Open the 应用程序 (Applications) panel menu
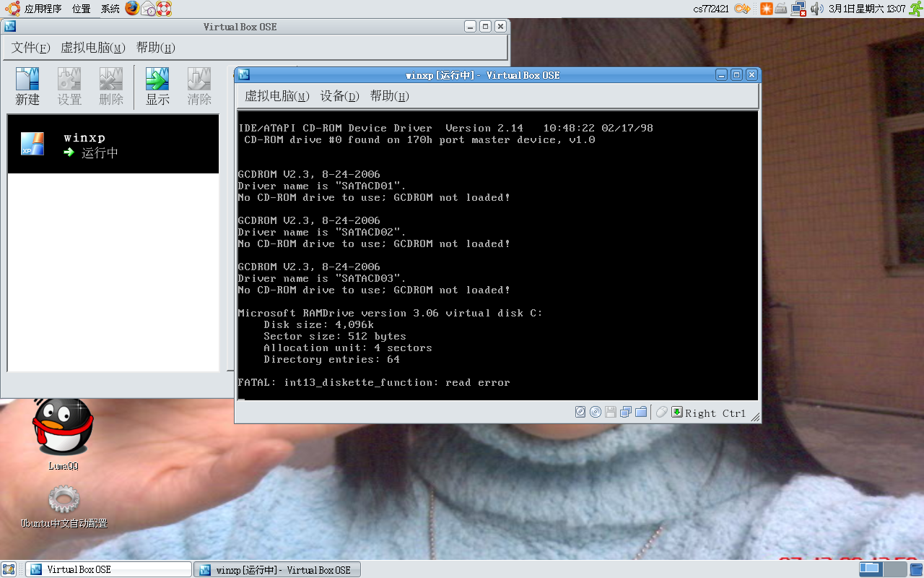924x578 pixels. 43,9
